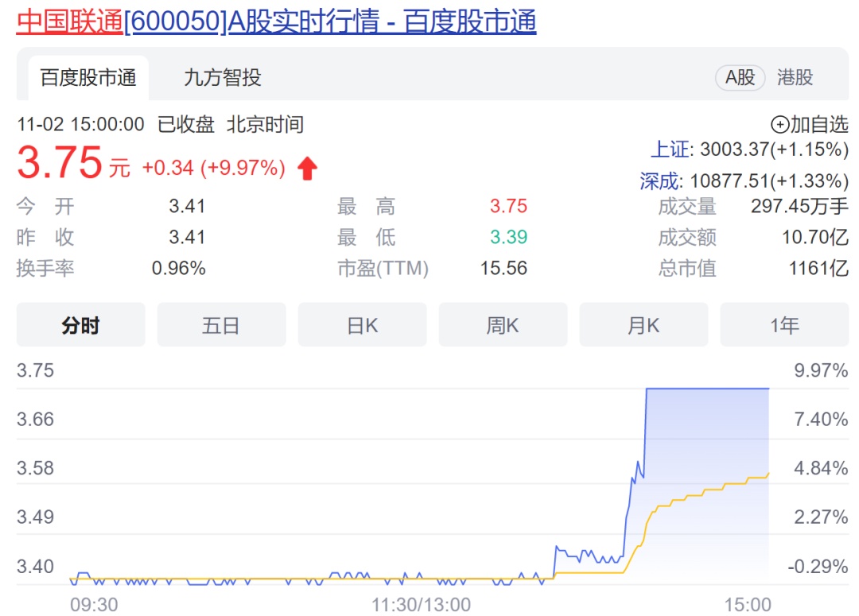Click the 换手率 value 0.96%
Screen dimensions: 859x616
pos(179,269)
